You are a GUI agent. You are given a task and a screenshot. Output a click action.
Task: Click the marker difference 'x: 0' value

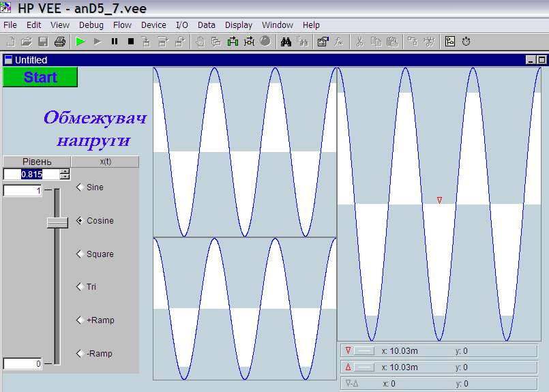coord(389,384)
